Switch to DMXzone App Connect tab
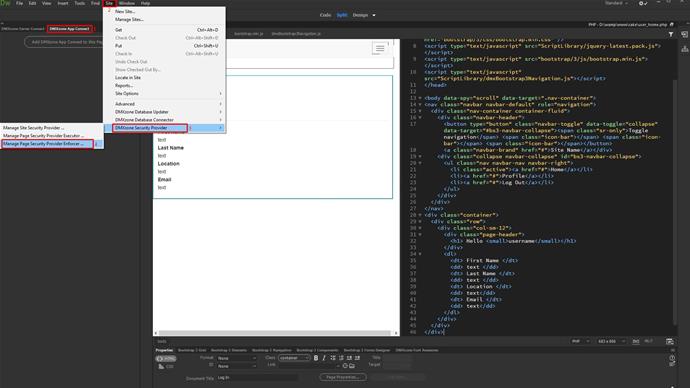Viewport: 690px width, 388px height. point(70,29)
